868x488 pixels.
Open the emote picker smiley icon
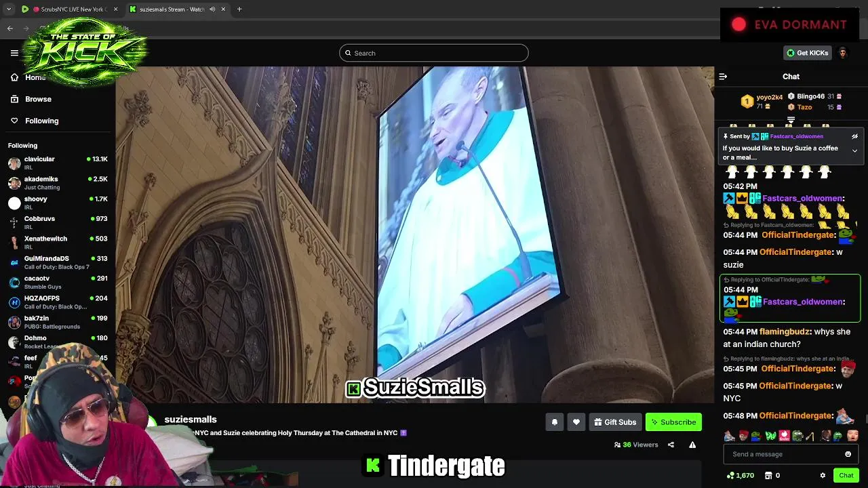[848, 454]
